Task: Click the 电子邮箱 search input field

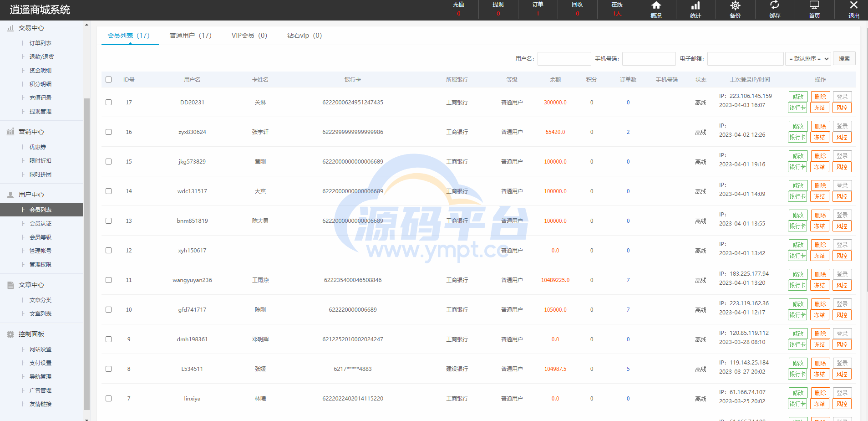Action: tap(745, 58)
